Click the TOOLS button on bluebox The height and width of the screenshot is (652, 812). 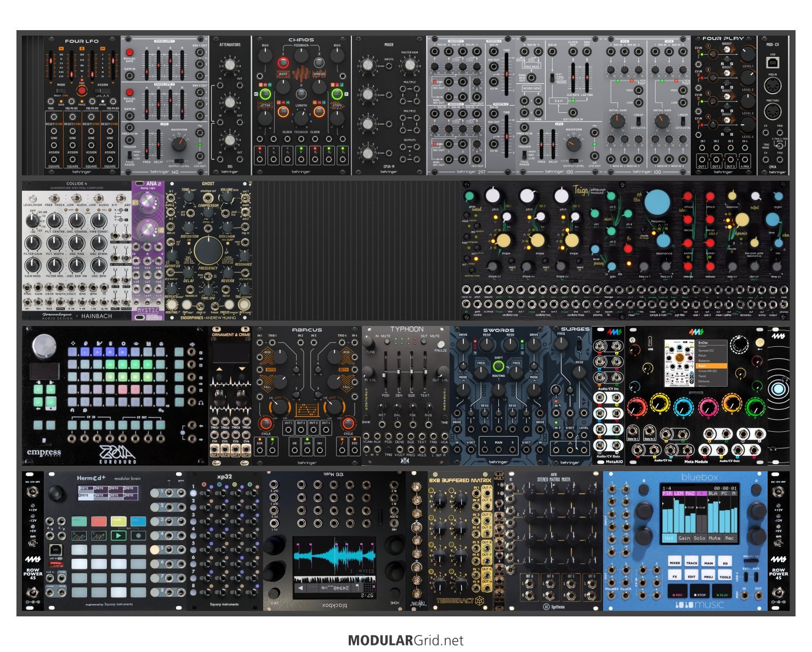tap(725, 575)
